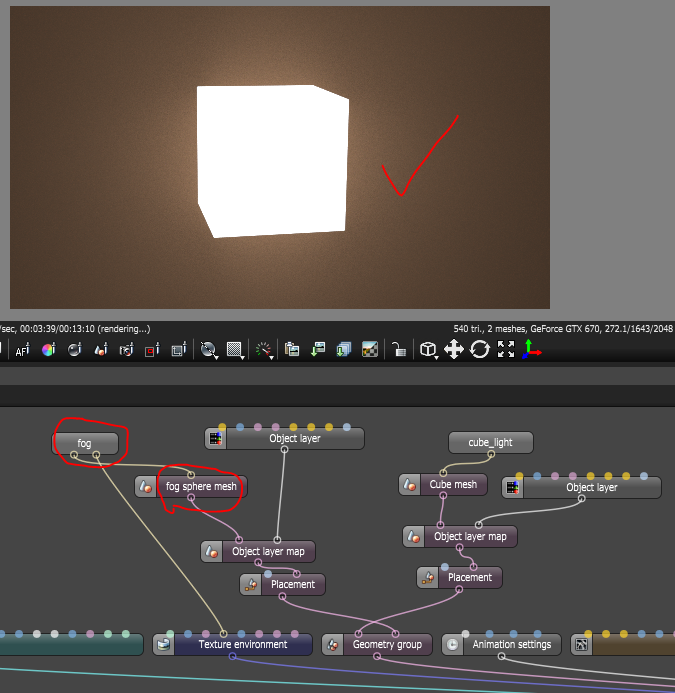Click the Animation settings output pin
This screenshot has height=693, width=675.
[x=501, y=656]
